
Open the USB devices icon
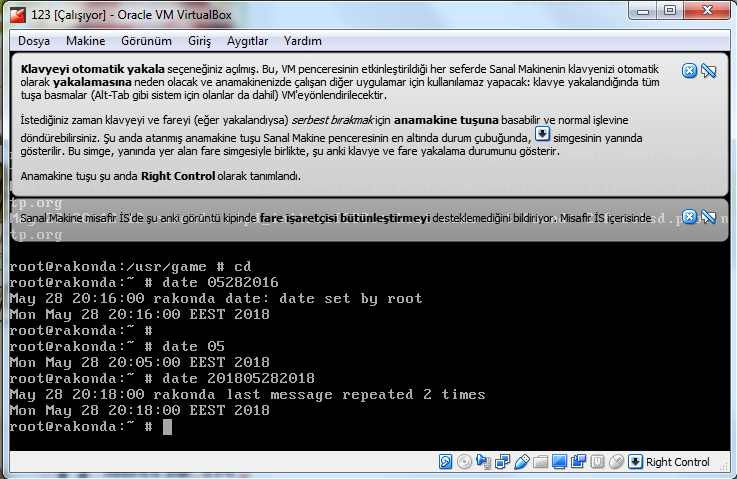tap(522, 462)
